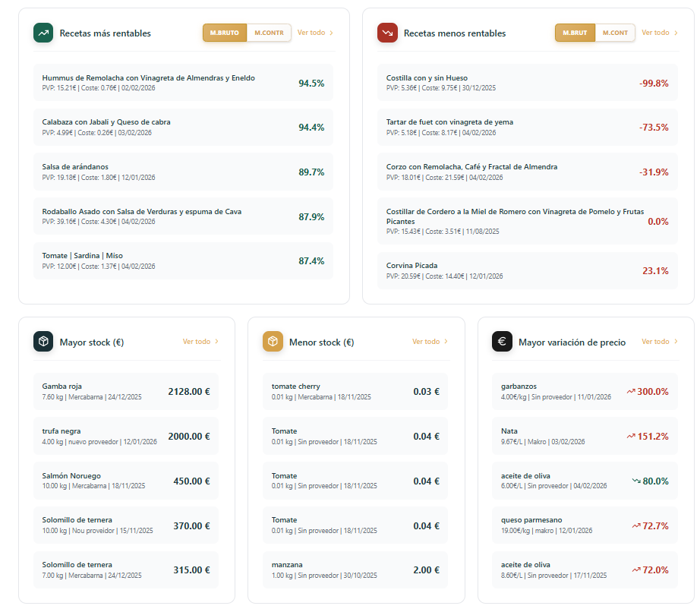Expand the Ver todo chevron on Menor stock

[x=446, y=342]
